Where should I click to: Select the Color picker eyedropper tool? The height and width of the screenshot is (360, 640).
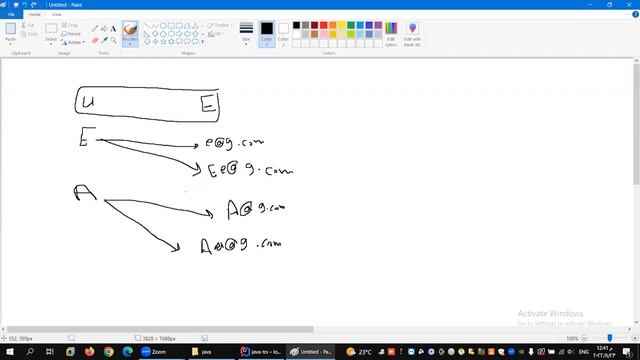(x=104, y=40)
